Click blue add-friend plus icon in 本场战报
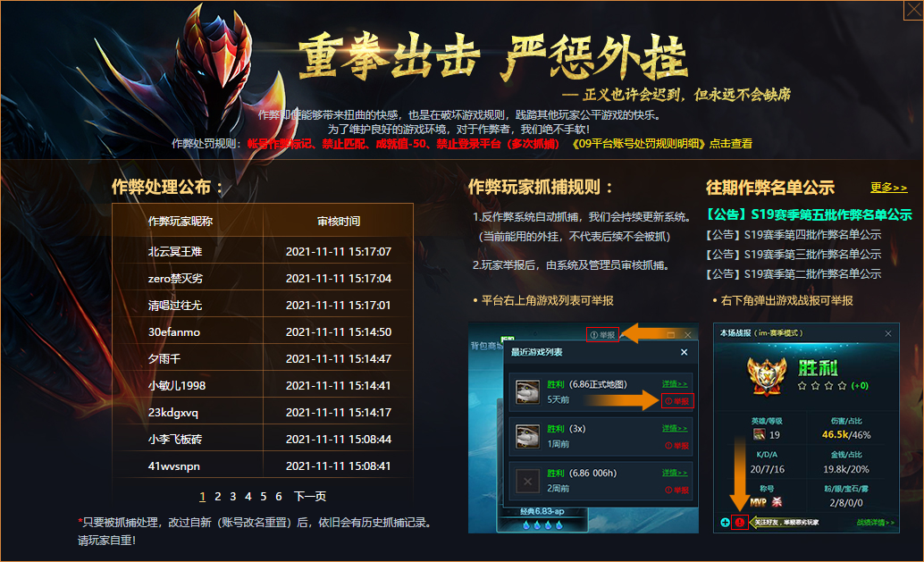This screenshot has width=924, height=562. (x=725, y=522)
